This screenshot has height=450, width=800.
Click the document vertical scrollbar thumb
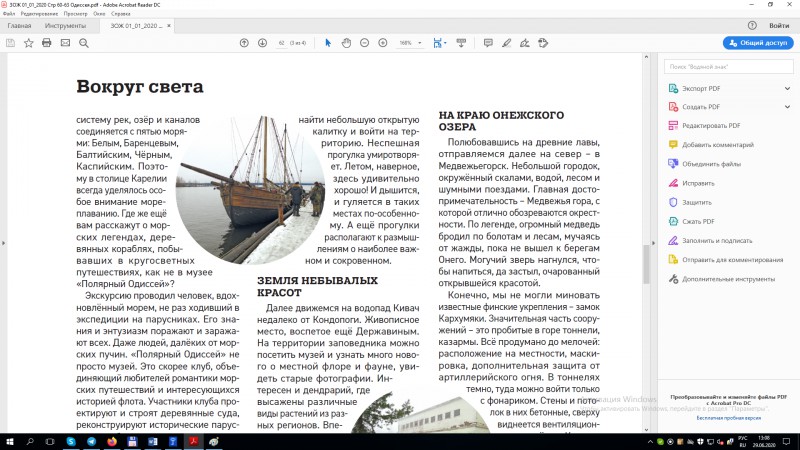646,264
